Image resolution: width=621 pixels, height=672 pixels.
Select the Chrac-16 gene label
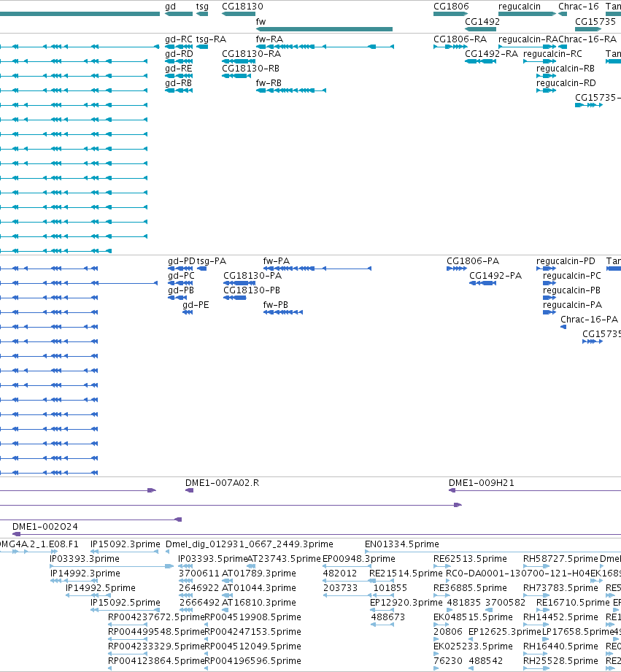click(x=579, y=7)
